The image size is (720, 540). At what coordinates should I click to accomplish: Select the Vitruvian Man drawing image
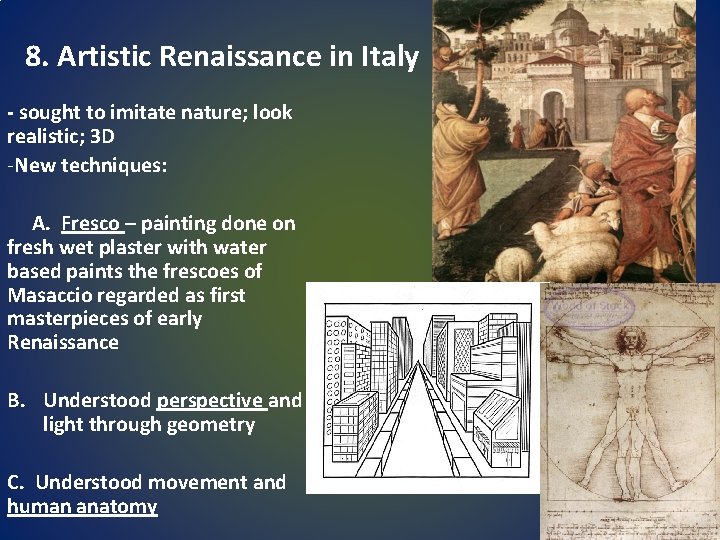coord(630,411)
